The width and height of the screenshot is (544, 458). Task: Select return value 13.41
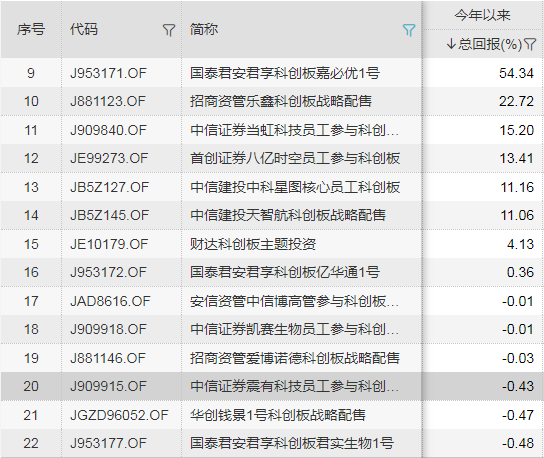click(x=516, y=159)
